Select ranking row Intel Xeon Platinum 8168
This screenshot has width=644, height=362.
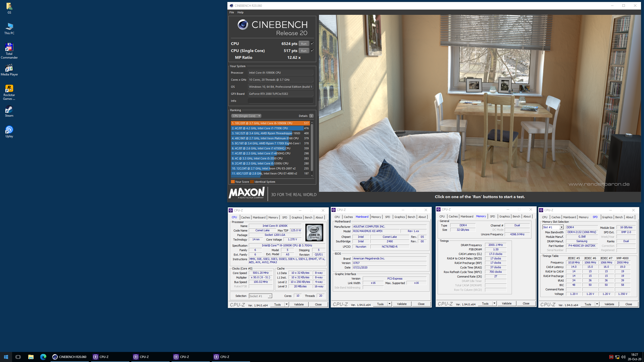(270, 138)
